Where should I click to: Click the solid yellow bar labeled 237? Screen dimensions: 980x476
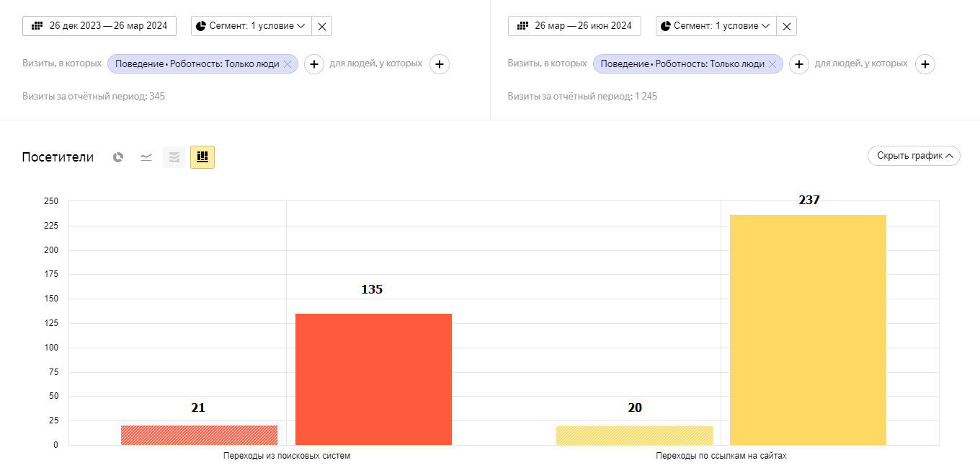coord(808,330)
